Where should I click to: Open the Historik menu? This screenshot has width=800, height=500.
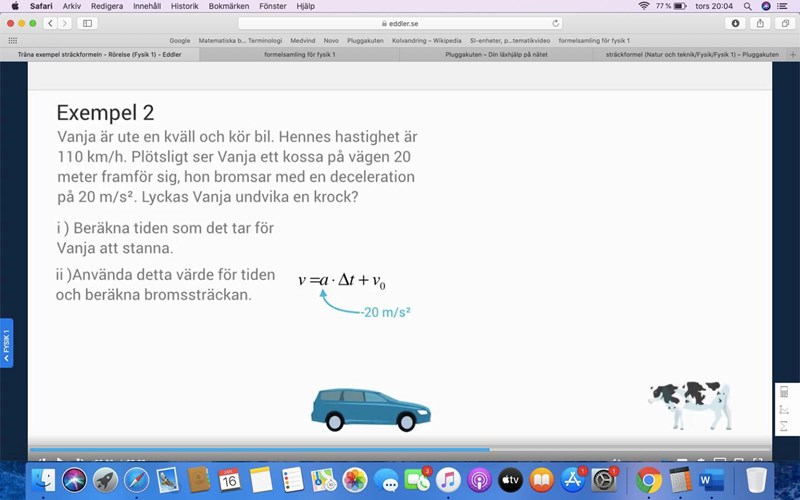pyautogui.click(x=184, y=6)
